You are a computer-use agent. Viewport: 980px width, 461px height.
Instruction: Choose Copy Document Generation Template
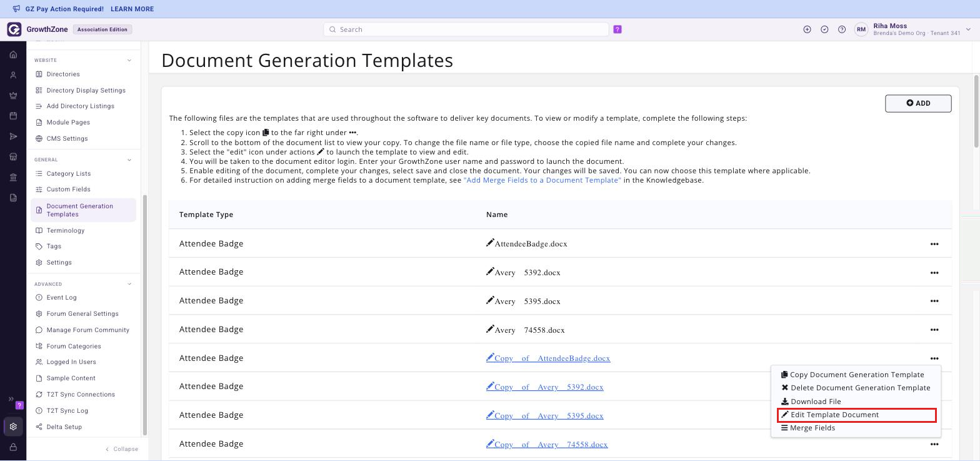(x=852, y=375)
